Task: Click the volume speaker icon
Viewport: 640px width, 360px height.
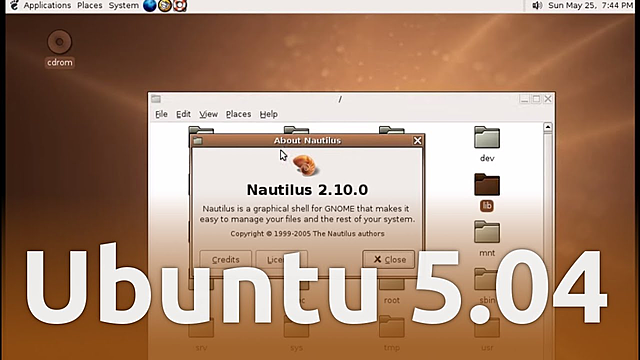Action: pos(537,5)
